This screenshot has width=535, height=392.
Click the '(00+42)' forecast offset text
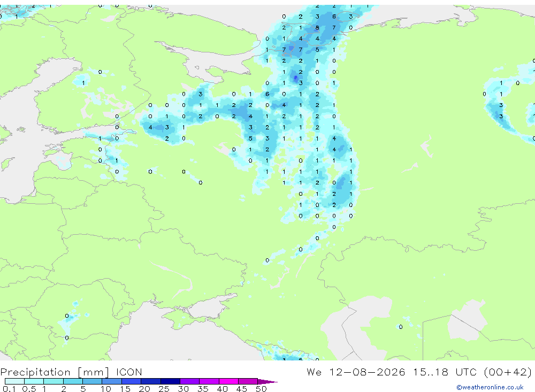pyautogui.click(x=508, y=372)
